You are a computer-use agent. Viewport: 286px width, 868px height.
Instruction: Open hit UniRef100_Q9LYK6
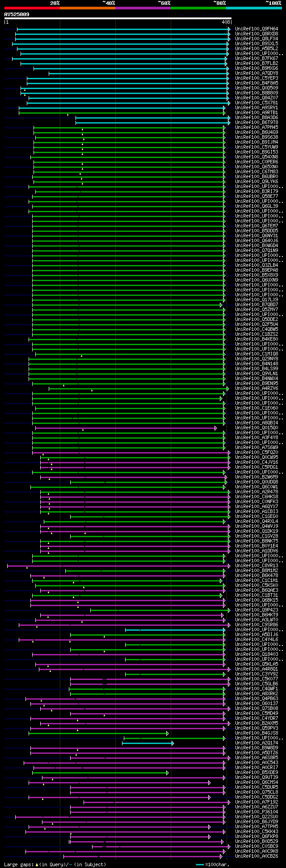[257, 182]
